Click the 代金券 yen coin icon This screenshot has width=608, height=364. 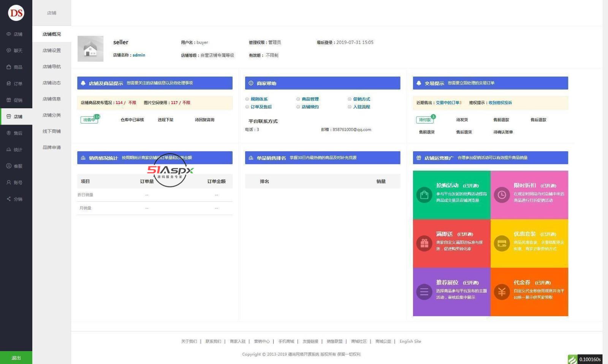502,292
